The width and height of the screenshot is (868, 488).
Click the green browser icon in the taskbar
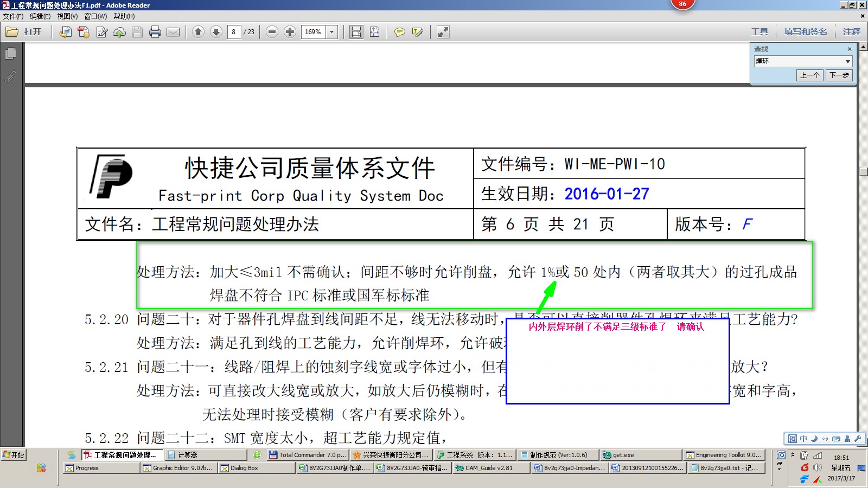(x=257, y=455)
